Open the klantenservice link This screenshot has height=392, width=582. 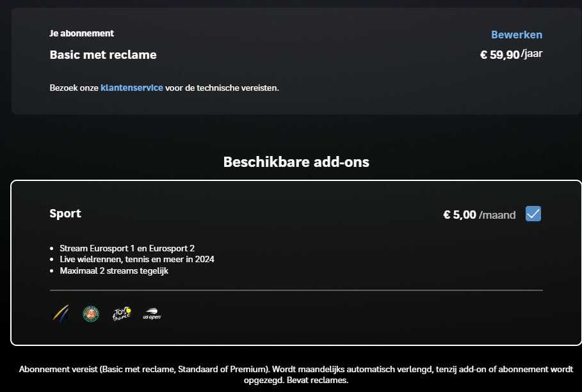(x=131, y=88)
